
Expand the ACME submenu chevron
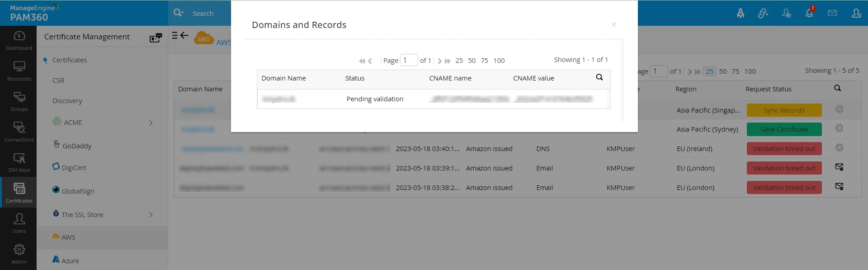click(151, 123)
